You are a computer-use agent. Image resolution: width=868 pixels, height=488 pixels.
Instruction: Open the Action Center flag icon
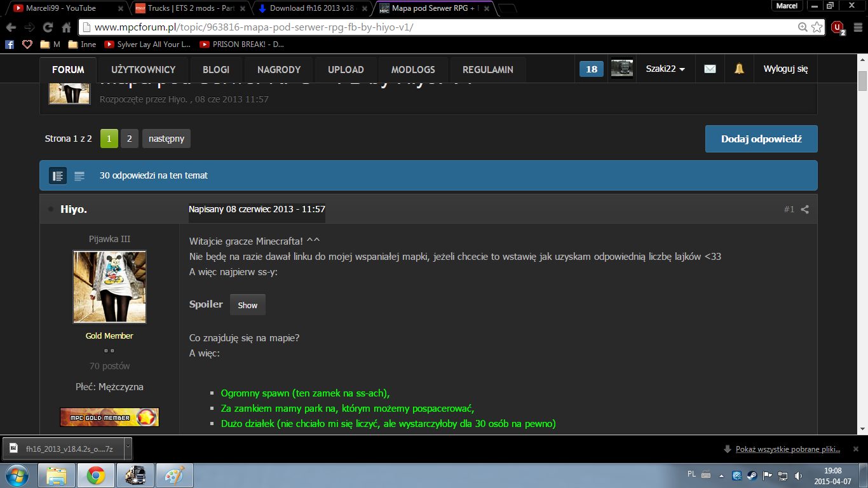(768, 475)
